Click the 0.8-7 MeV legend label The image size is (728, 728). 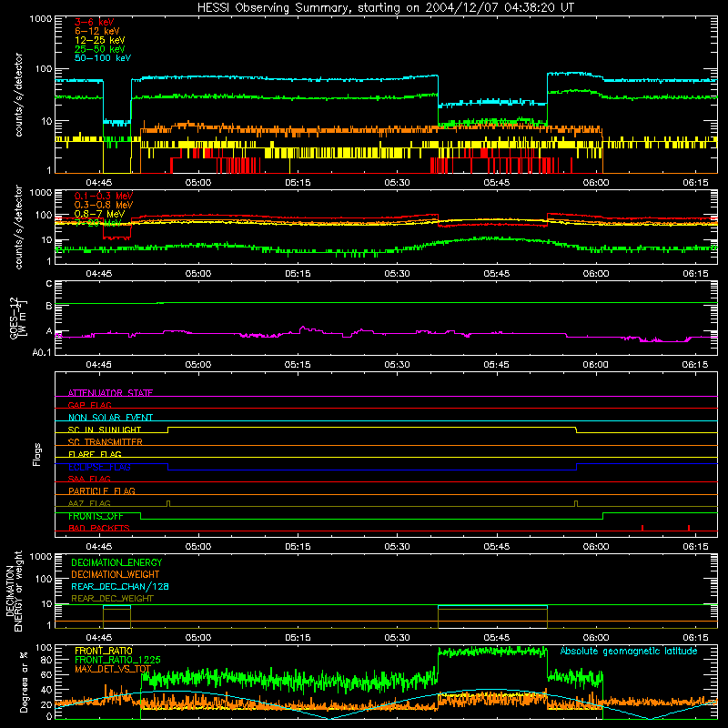pyautogui.click(x=100, y=214)
